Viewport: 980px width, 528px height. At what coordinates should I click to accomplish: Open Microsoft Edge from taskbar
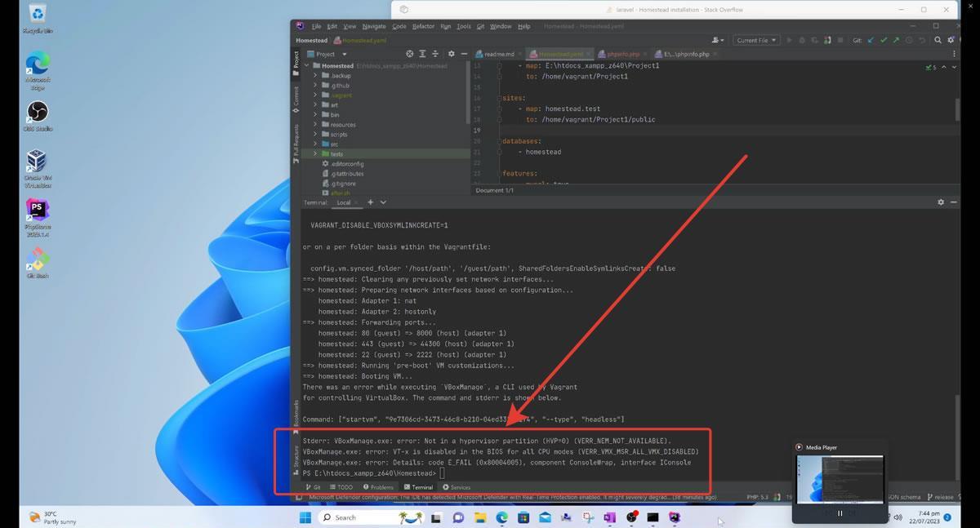pos(502,517)
